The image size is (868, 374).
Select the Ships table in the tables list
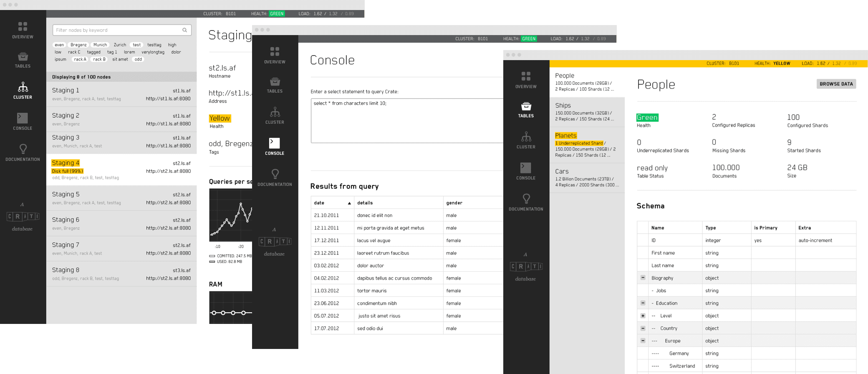(587, 112)
